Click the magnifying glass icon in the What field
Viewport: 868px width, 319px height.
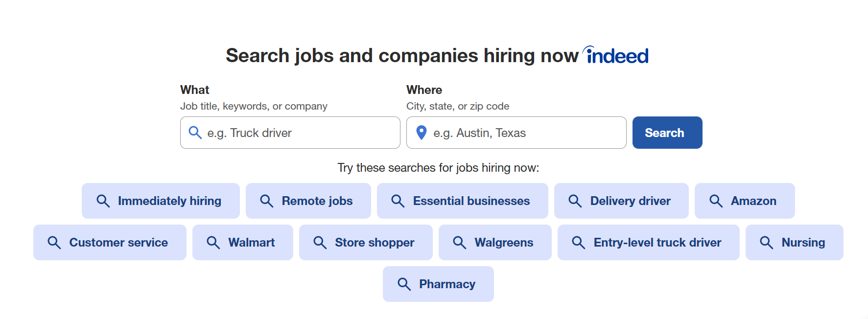195,133
